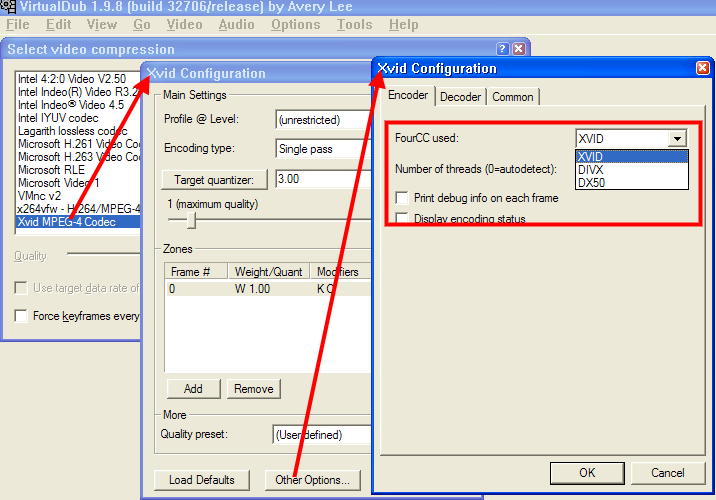Enable Force keyframes every checkbox
This screenshot has width=716, height=500.
click(x=21, y=316)
